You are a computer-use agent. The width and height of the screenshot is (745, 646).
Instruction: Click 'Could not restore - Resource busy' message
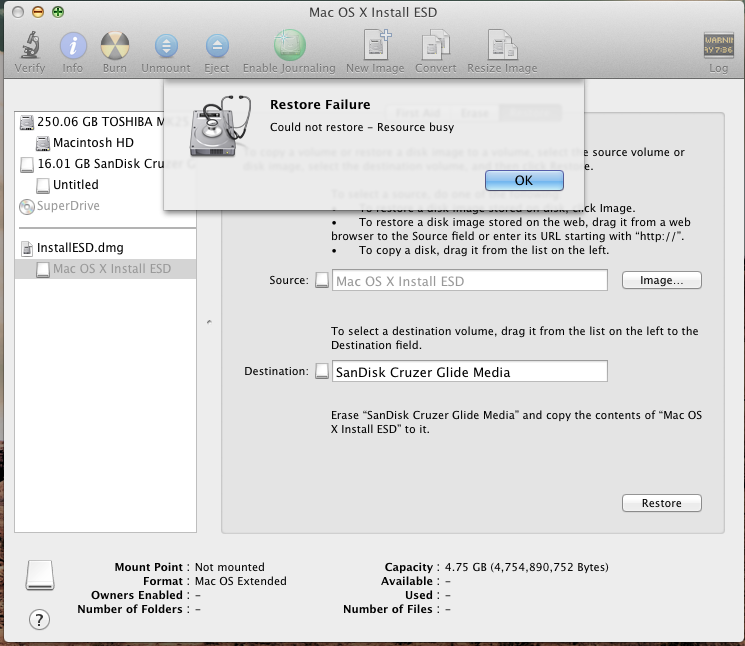coord(362,127)
